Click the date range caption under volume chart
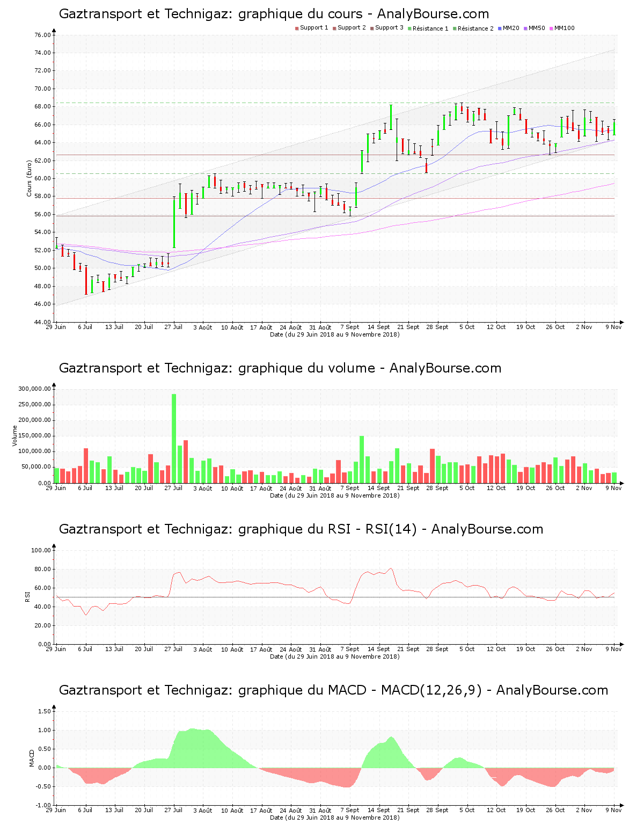 [x=334, y=495]
